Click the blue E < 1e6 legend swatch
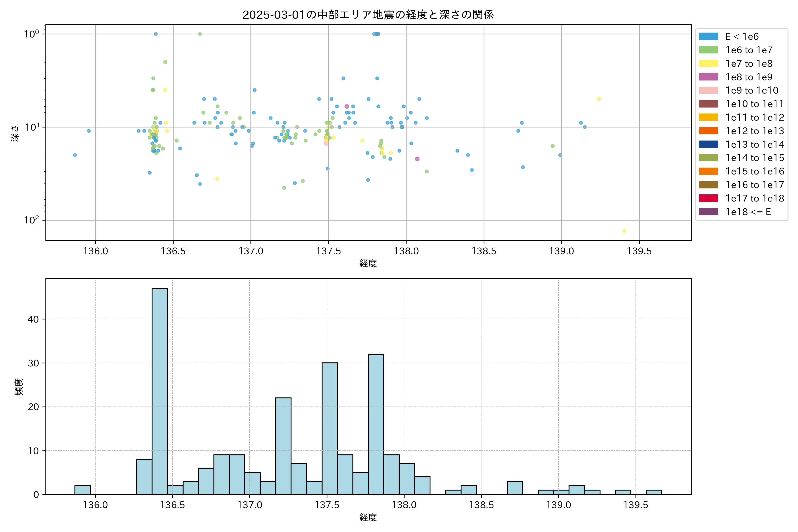The width and height of the screenshot is (798, 532). (708, 37)
